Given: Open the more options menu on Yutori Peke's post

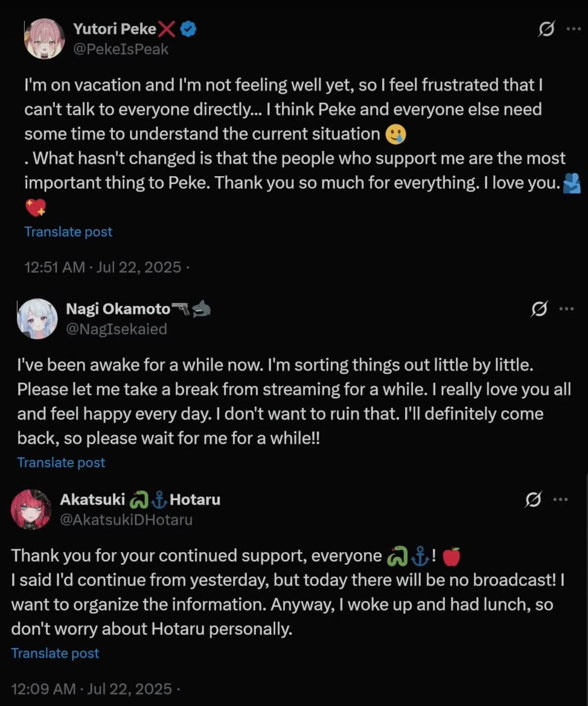Looking at the screenshot, I should (573, 29).
